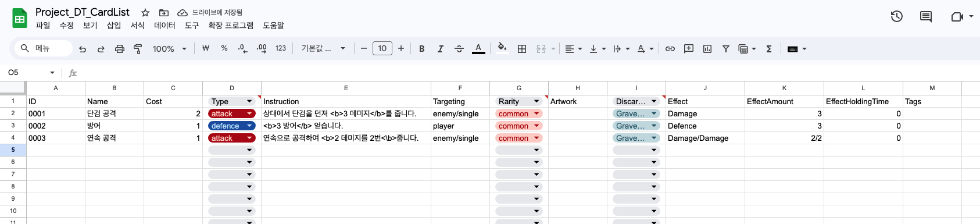Open text wrapping dropdown
Image resolution: width=980 pixels, height=224 pixels.
(x=621, y=49)
